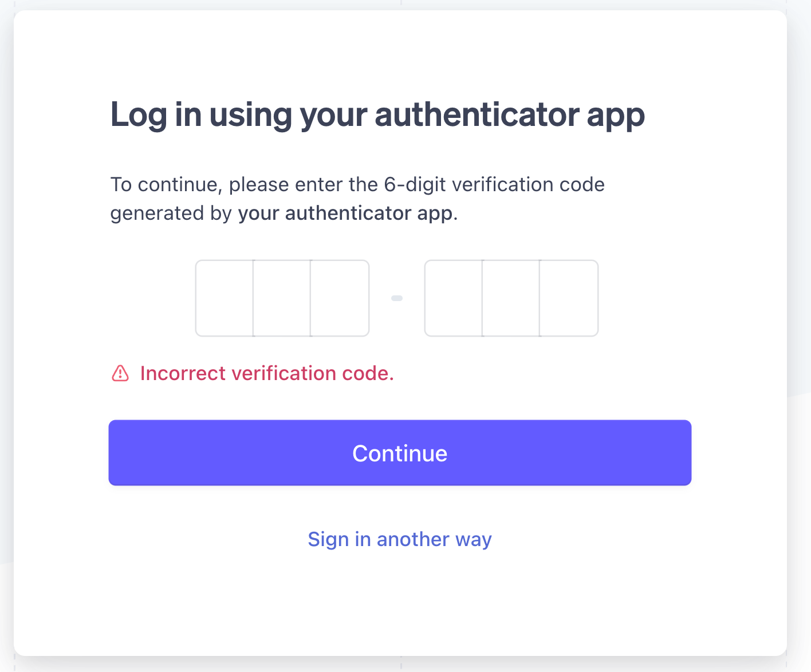Click bold 'your authenticator app' in the description
This screenshot has height=672, width=811.
[345, 213]
